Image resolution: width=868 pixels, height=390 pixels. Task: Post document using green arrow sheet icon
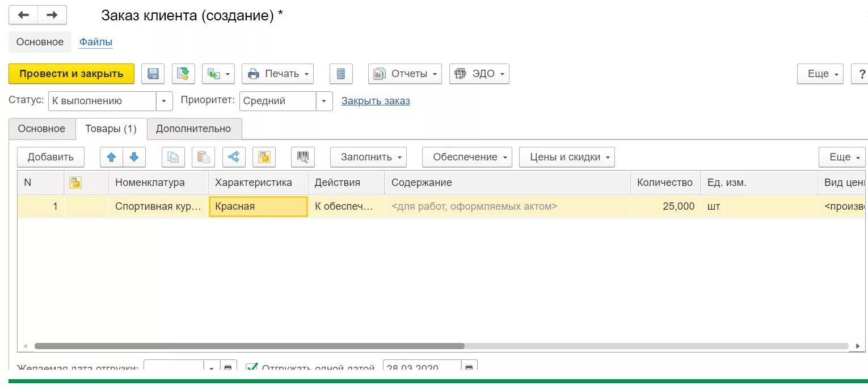coord(183,74)
